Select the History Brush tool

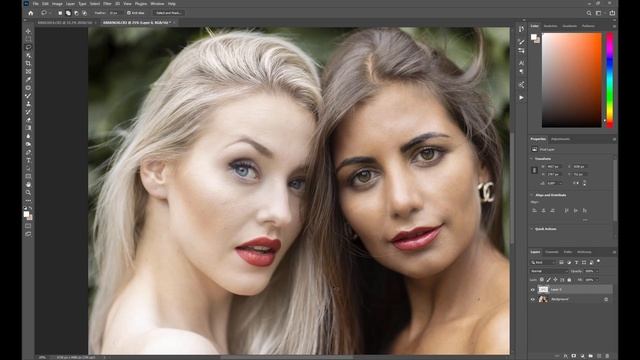28,112
